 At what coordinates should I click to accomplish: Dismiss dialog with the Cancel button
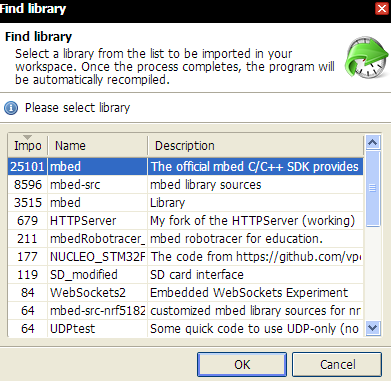coord(337,364)
